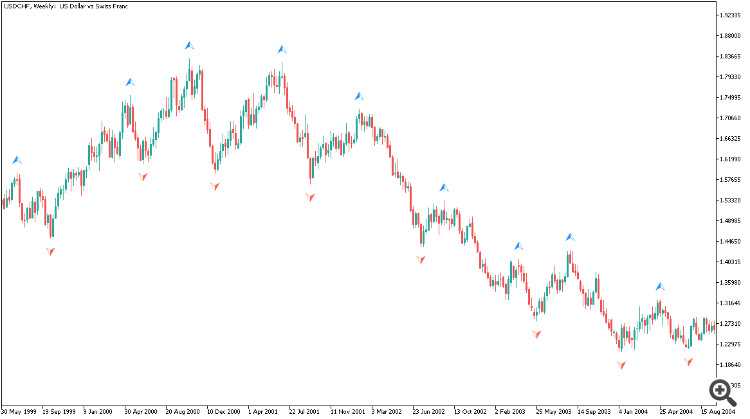Click the 1.40315 price level label
The height and width of the screenshot is (419, 750).
click(730, 262)
